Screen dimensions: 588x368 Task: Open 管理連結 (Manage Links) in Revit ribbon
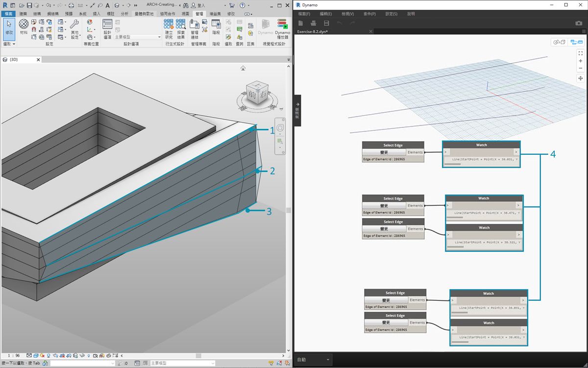195,29
